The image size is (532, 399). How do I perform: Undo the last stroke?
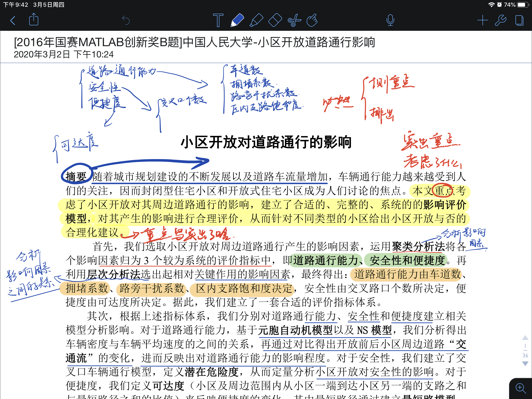point(126,20)
